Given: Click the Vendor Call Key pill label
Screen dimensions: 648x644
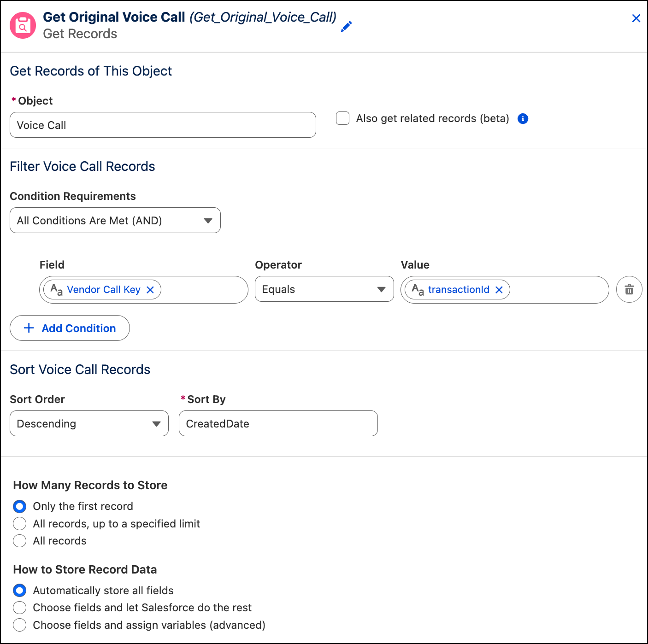Looking at the screenshot, I should pyautogui.click(x=104, y=290).
